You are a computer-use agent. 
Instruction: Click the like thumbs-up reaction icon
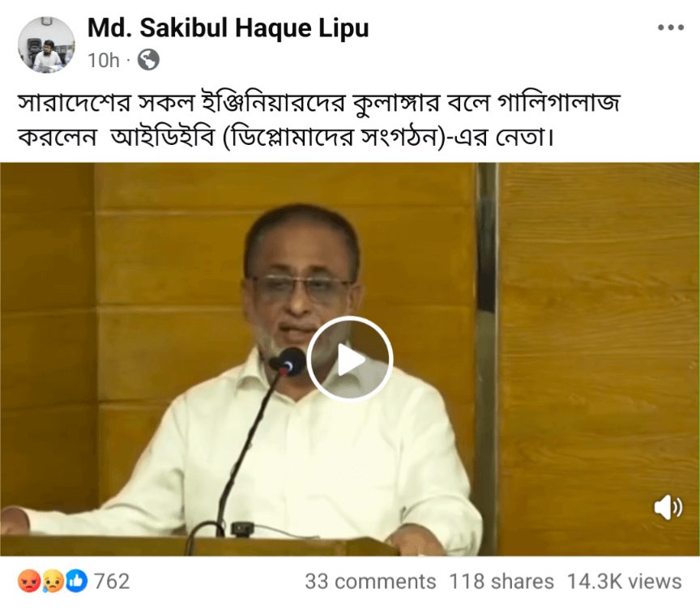click(76, 582)
